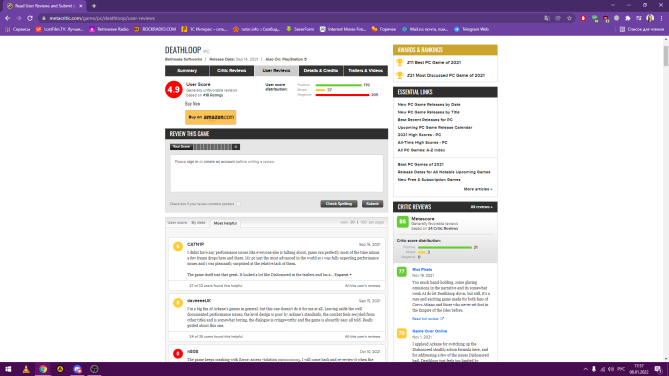Open a new browser tab

pos(94,6)
